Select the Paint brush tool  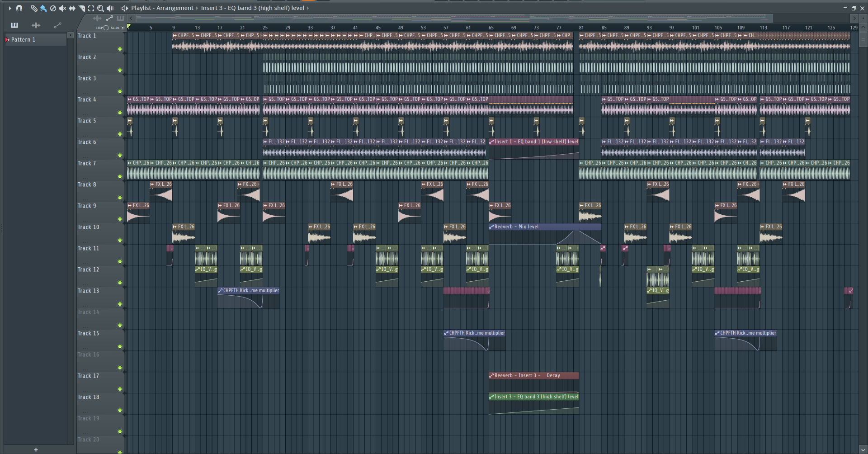click(x=43, y=8)
